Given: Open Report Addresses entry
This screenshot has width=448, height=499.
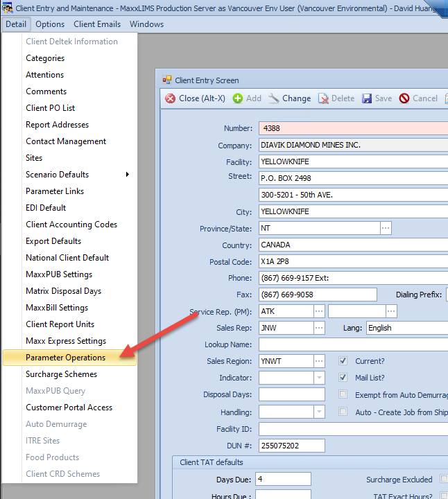Looking at the screenshot, I should (70, 125).
